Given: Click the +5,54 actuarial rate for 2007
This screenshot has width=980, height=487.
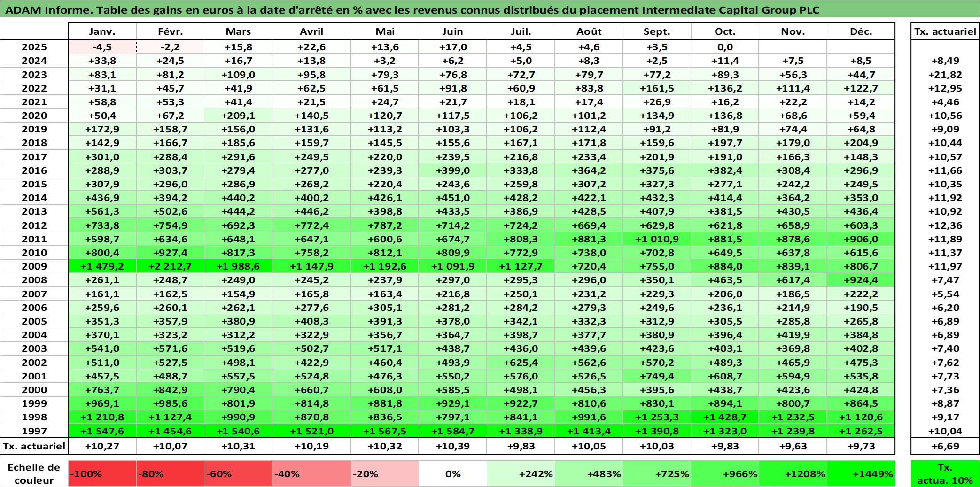Looking at the screenshot, I should 945,294.
